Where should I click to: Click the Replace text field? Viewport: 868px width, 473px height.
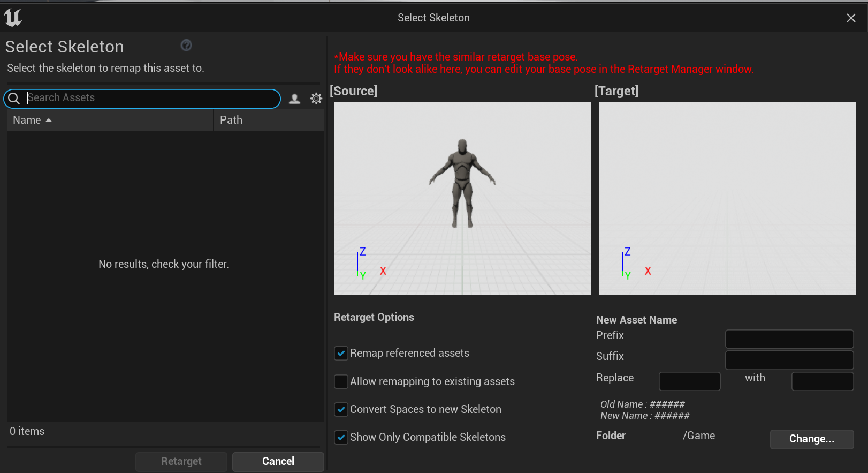coord(689,381)
